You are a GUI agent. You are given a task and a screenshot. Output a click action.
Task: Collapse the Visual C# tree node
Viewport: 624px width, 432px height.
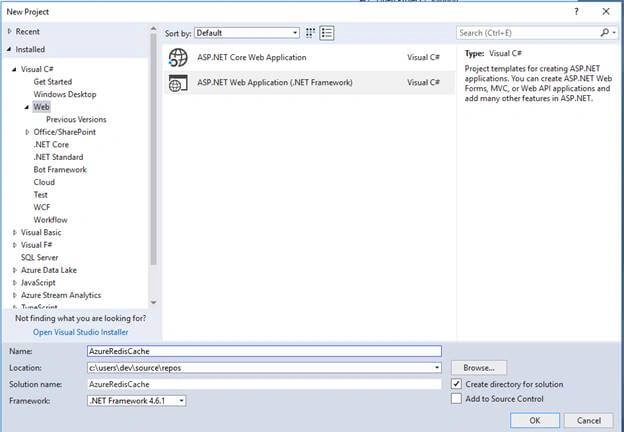(14, 69)
